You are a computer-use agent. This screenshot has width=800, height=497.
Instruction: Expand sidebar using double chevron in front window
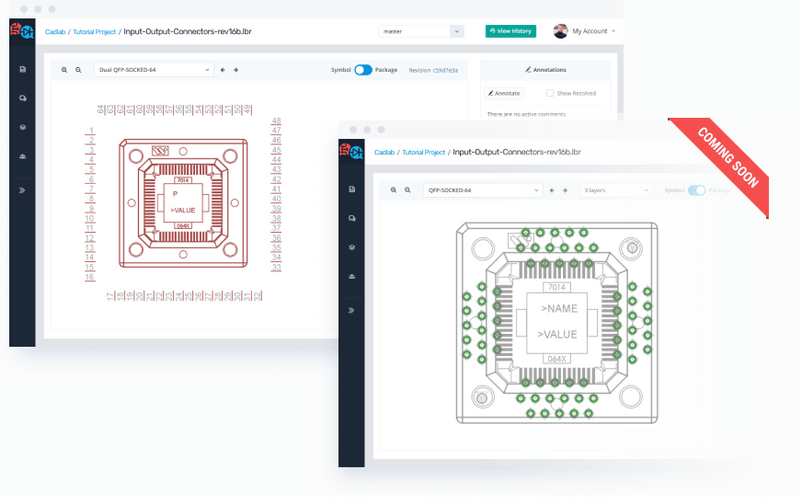351,310
